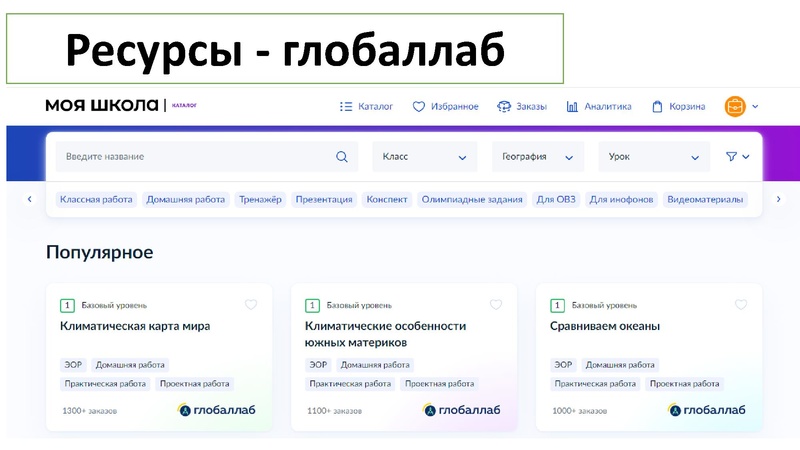Click глобаллаб logo on Климатические особенности card

462,410
